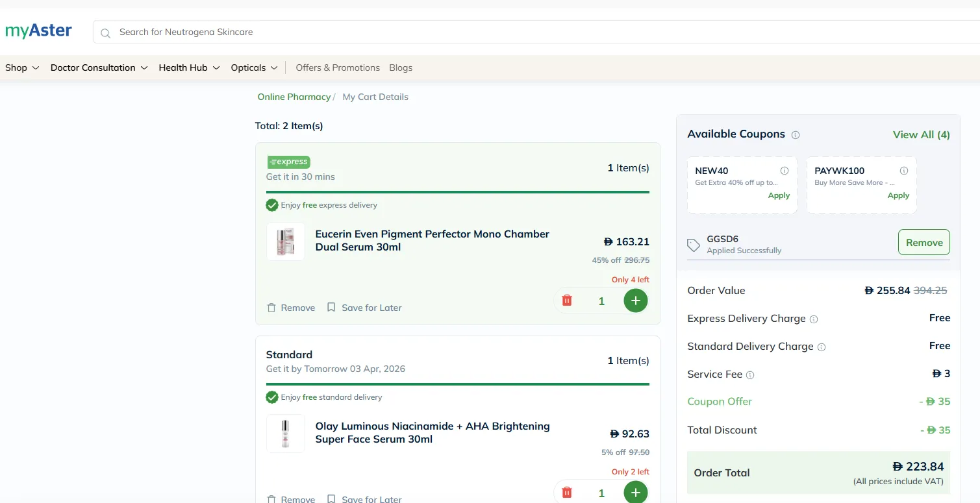Click the 'Only 2 left' stock notice
The width and height of the screenshot is (980, 503).
[x=631, y=472]
